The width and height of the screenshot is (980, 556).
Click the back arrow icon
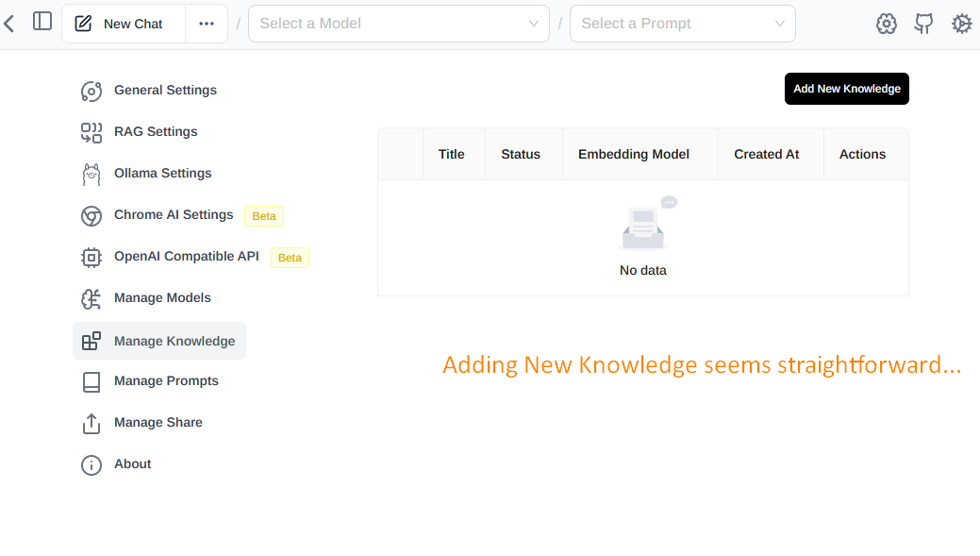tap(9, 23)
